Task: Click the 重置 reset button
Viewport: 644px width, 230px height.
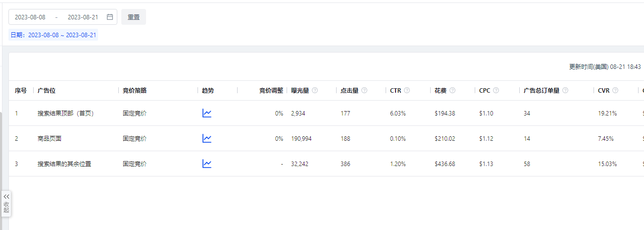Action: (134, 17)
